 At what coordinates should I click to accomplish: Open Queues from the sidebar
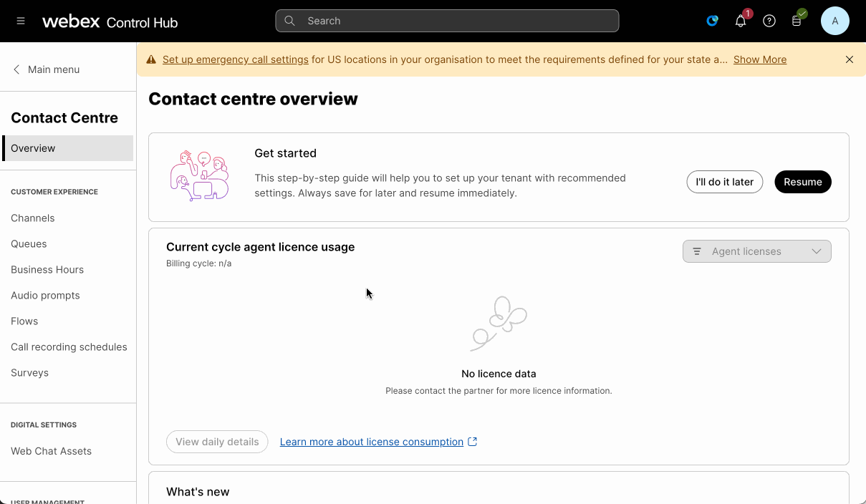(29, 243)
